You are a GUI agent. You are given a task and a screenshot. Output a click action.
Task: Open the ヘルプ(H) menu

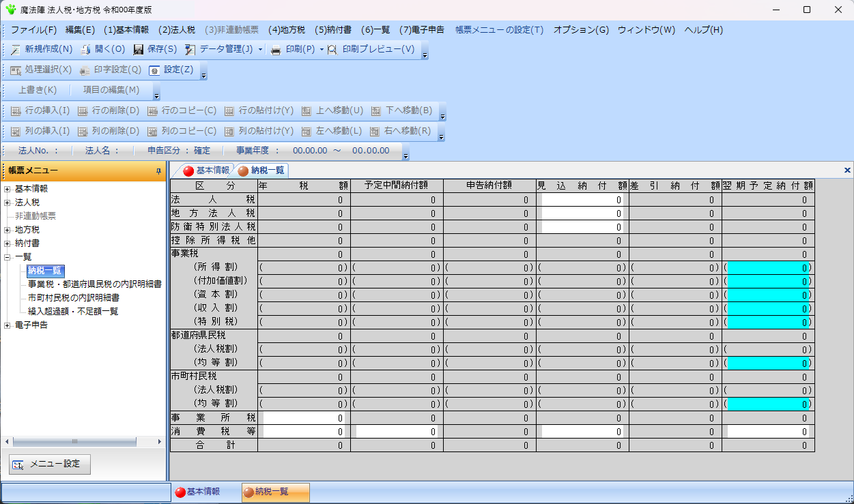coord(703,30)
